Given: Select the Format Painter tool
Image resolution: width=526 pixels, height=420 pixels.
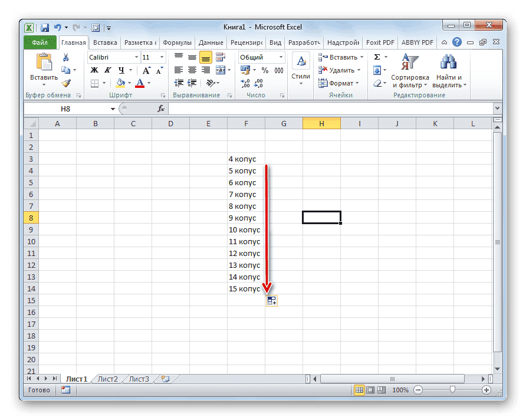Looking at the screenshot, I should click(x=67, y=83).
